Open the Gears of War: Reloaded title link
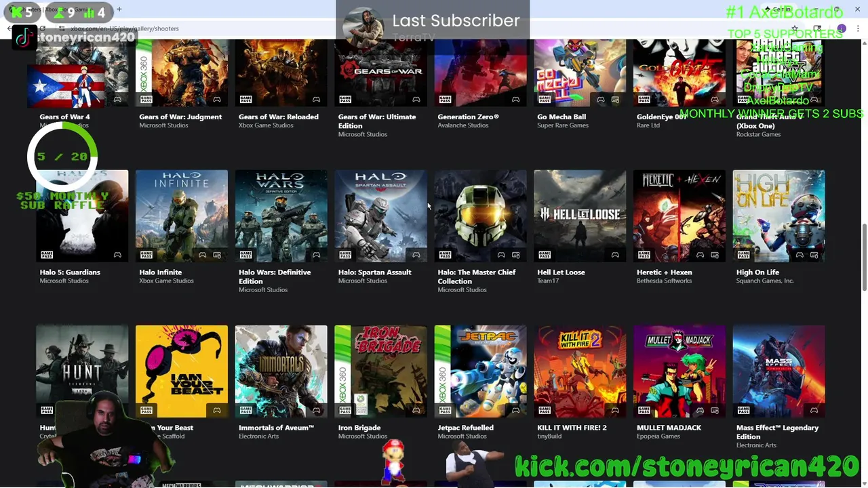868x488 pixels. click(x=279, y=117)
